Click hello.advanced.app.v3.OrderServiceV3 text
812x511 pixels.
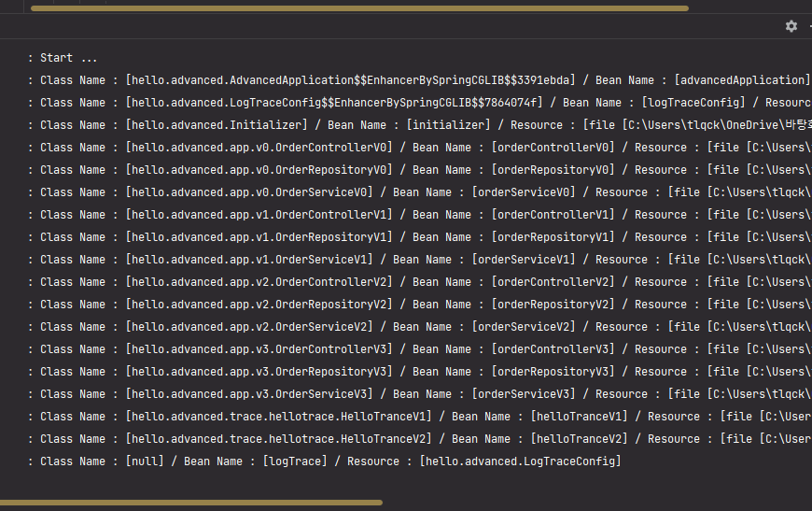coord(249,394)
